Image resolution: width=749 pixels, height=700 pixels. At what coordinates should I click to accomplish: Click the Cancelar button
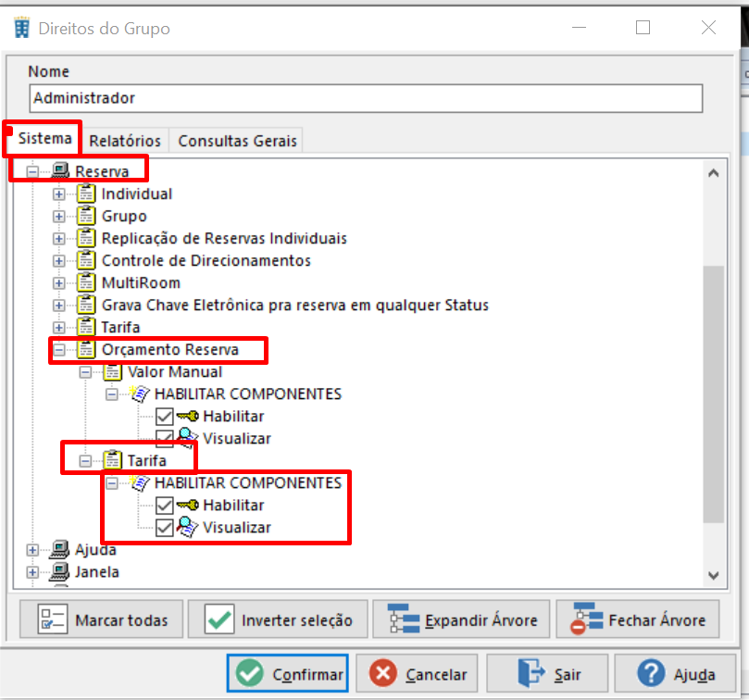pos(417,673)
